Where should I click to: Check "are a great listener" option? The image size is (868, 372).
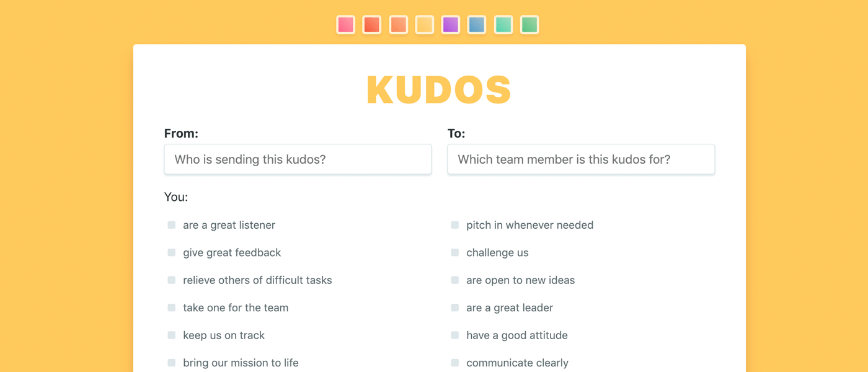click(172, 225)
